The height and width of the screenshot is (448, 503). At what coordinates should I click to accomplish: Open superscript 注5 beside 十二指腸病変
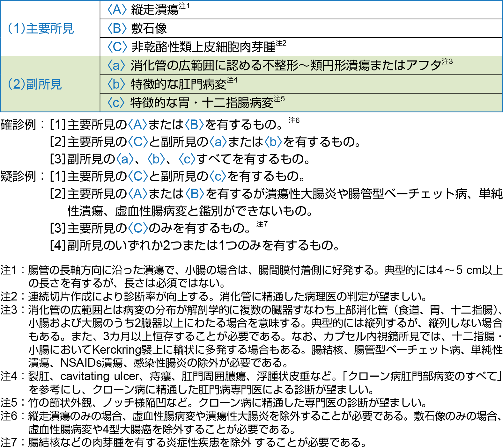(x=279, y=99)
